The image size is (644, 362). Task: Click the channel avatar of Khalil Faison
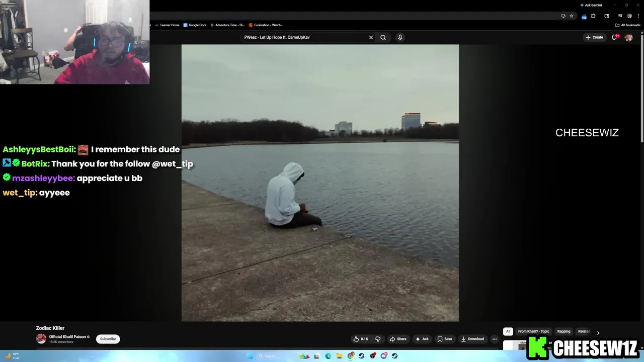click(x=41, y=339)
